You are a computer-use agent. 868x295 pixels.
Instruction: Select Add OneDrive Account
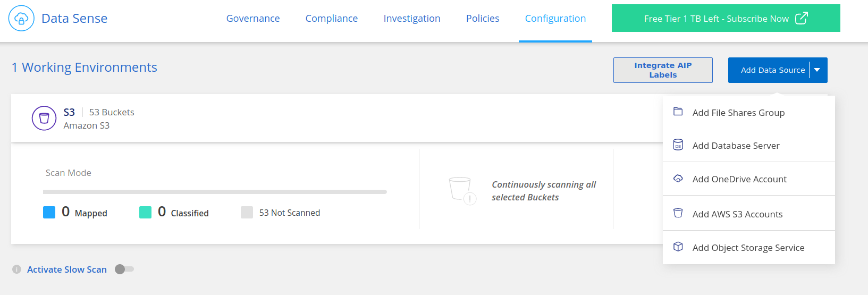pos(748,179)
